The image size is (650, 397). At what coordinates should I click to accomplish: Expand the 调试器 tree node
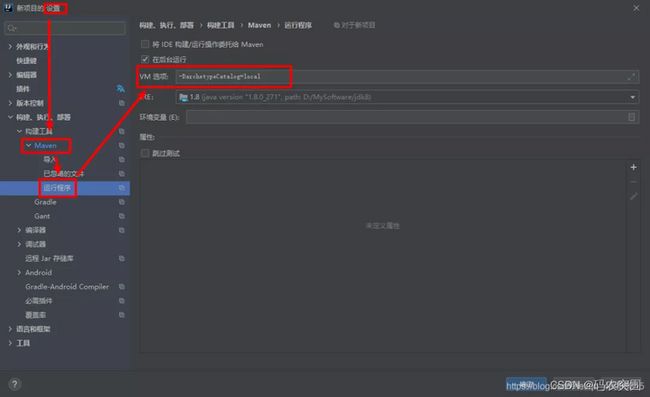click(x=19, y=244)
